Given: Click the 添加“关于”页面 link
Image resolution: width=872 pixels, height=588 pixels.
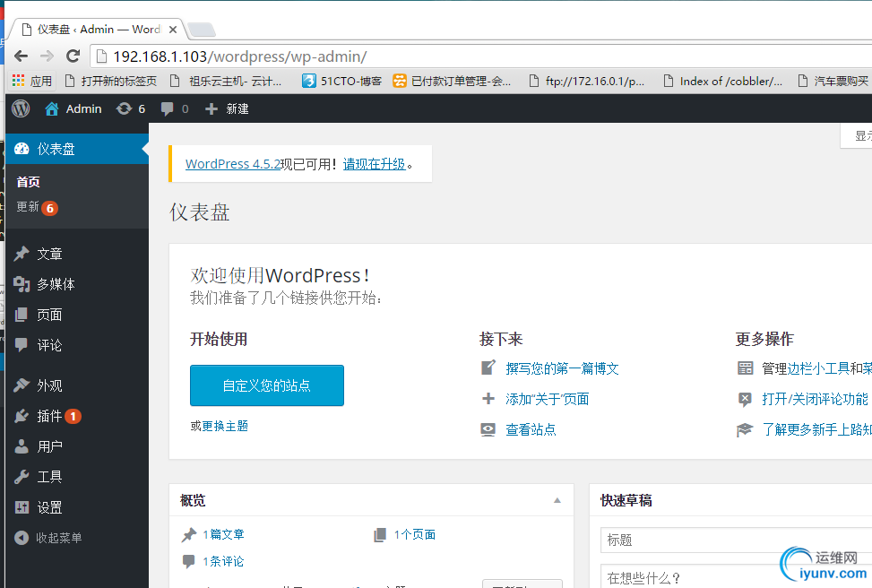Looking at the screenshot, I should click(x=548, y=399).
